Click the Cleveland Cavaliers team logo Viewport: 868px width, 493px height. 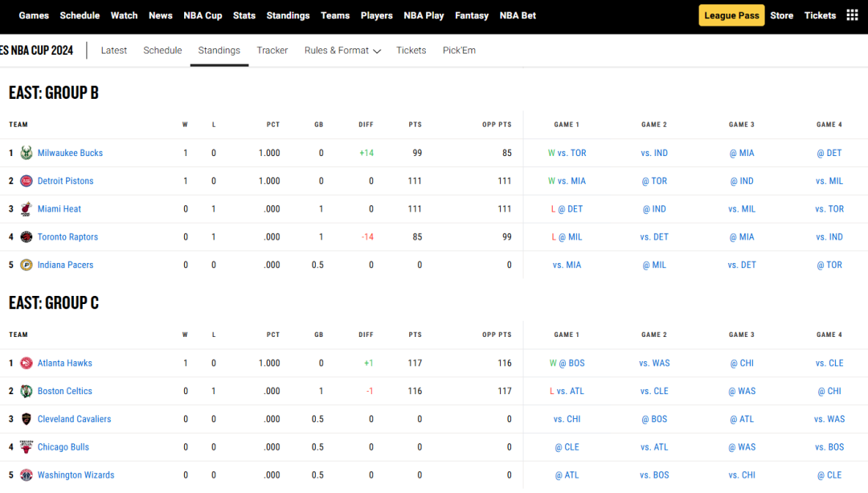coord(26,419)
